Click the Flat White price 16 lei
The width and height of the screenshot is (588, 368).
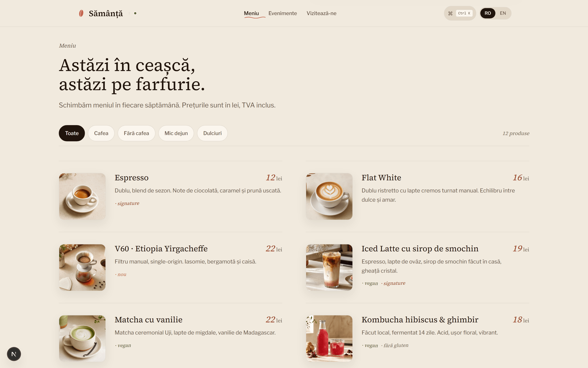[x=521, y=178]
